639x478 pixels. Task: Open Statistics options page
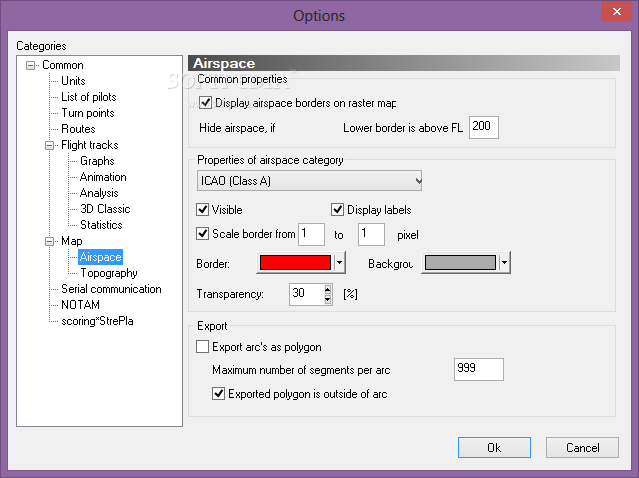(x=101, y=225)
